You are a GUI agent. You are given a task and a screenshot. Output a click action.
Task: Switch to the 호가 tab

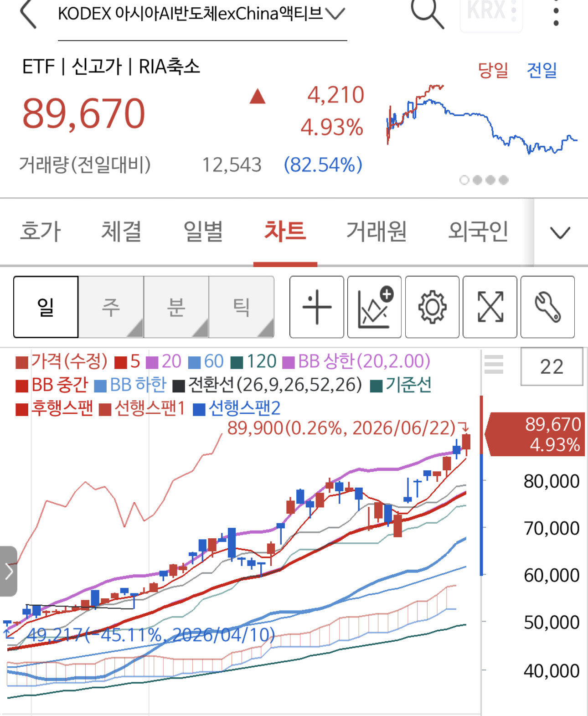tap(41, 231)
